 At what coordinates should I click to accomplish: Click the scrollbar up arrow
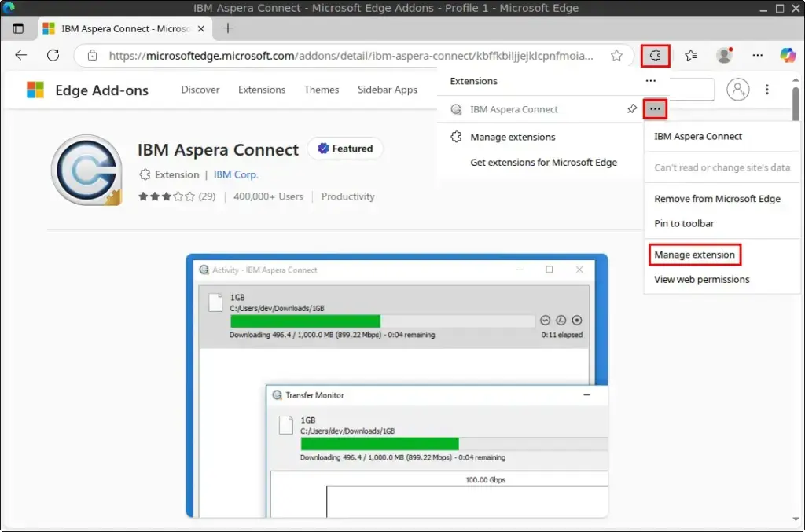point(796,80)
